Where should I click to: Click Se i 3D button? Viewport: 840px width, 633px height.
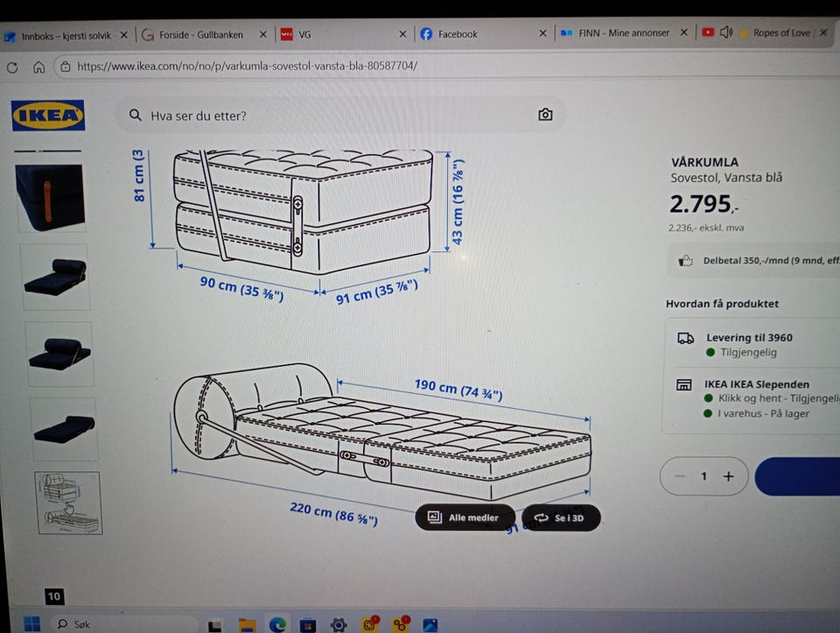tap(560, 517)
